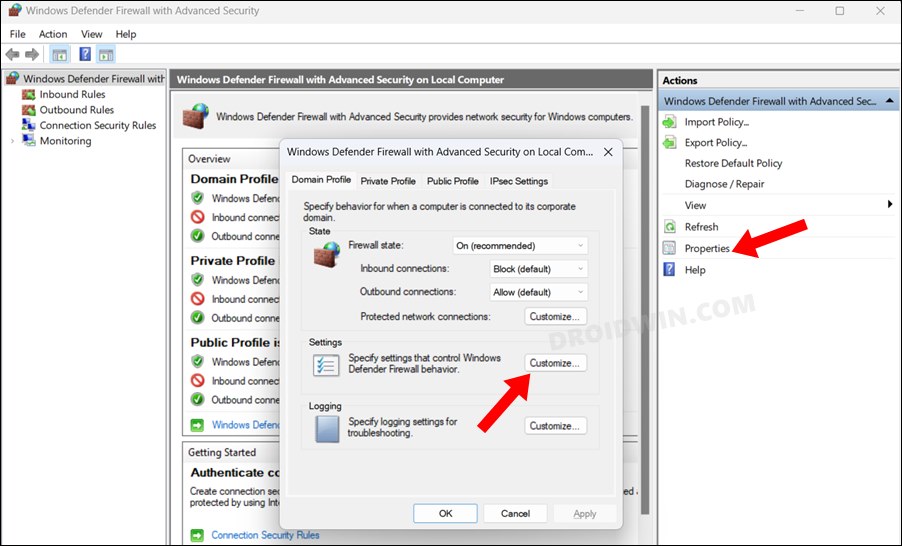Click the Export Policy icon in Actions

click(670, 143)
